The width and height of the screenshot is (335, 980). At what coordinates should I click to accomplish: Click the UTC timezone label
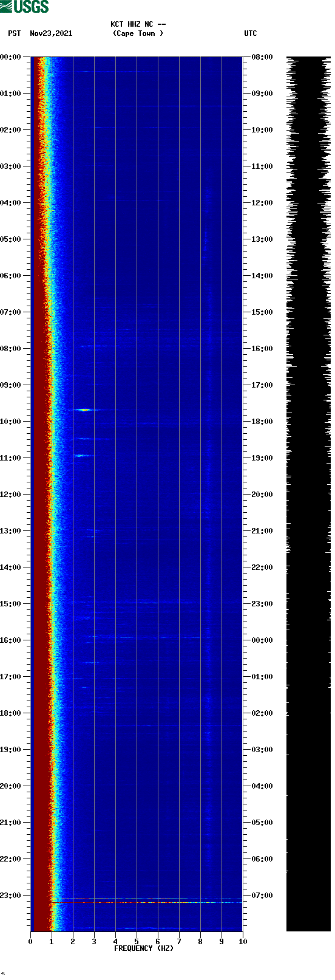pyautogui.click(x=251, y=33)
